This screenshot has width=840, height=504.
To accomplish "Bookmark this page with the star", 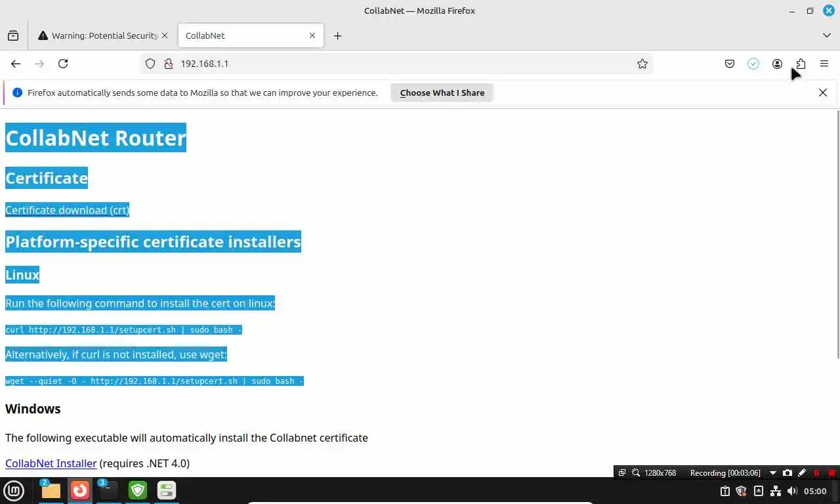I will tap(642, 64).
